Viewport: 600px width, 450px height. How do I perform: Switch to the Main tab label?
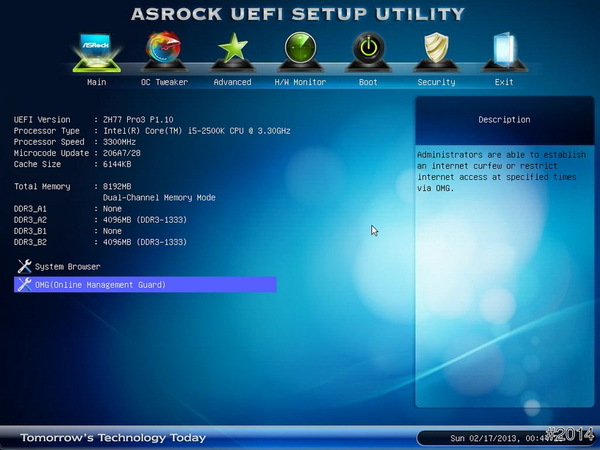[96, 82]
